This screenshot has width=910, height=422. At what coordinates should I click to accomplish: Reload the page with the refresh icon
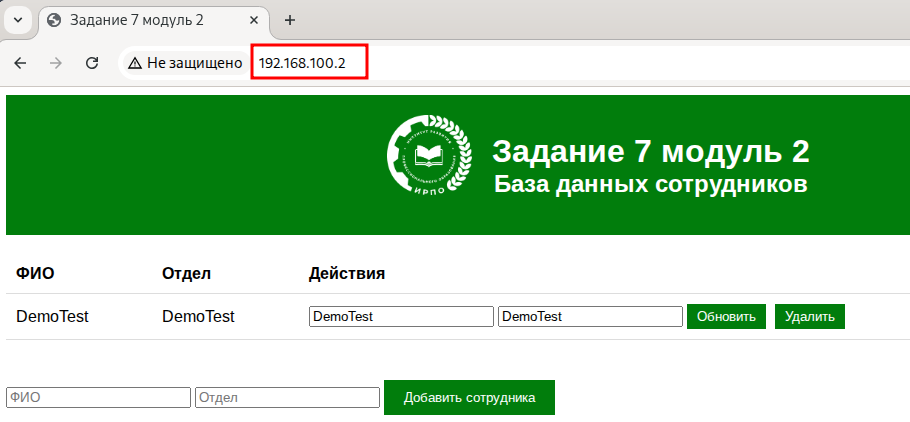(92, 63)
